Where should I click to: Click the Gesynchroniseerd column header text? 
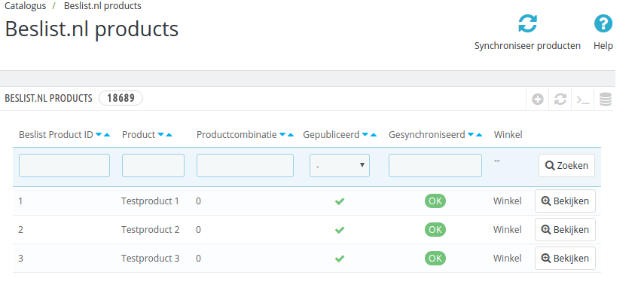[427, 135]
